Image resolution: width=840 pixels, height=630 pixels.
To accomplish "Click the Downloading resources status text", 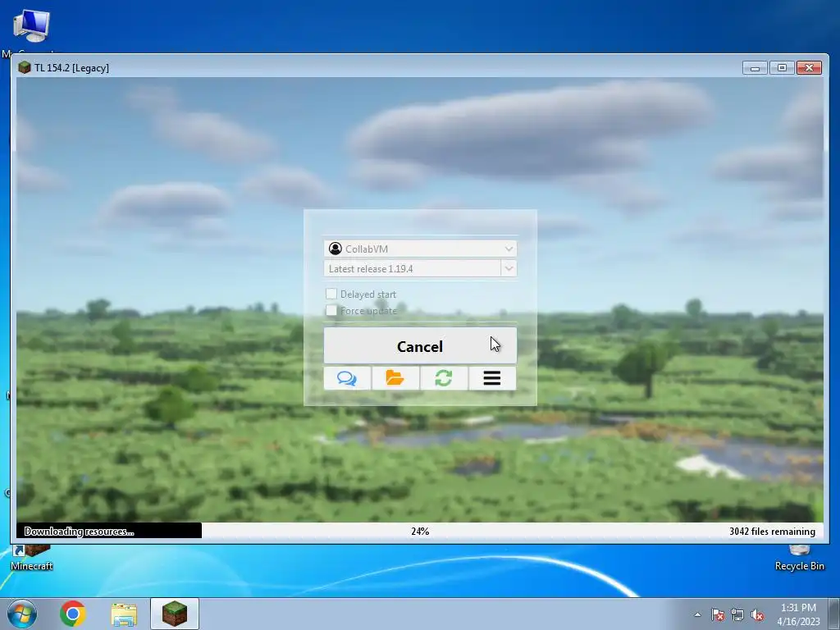I will [x=79, y=532].
